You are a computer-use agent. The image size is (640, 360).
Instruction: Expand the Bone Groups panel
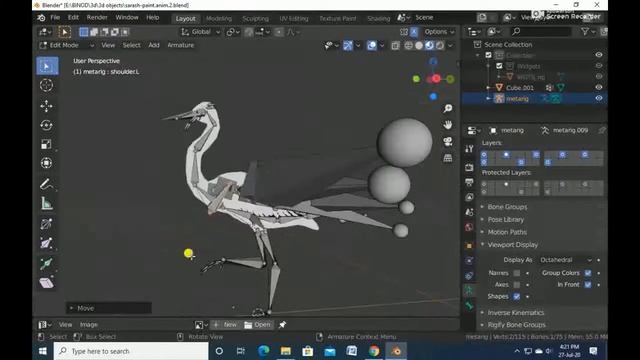[x=507, y=207]
